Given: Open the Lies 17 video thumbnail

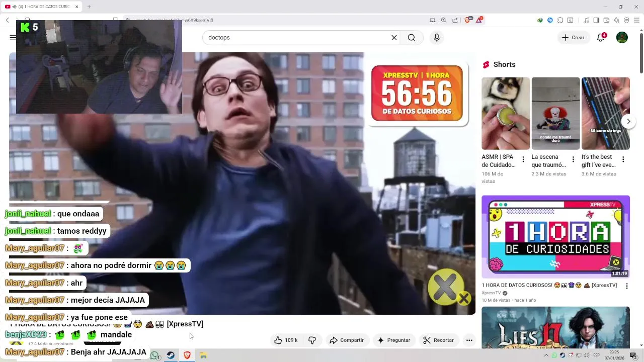Looking at the screenshot, I should click(x=555, y=328).
